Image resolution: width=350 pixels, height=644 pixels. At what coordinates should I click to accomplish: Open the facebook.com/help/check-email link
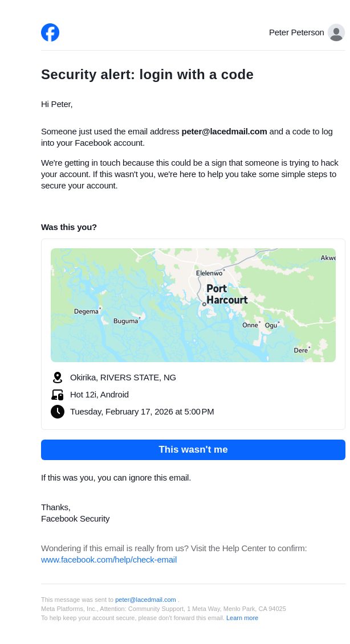click(x=109, y=560)
